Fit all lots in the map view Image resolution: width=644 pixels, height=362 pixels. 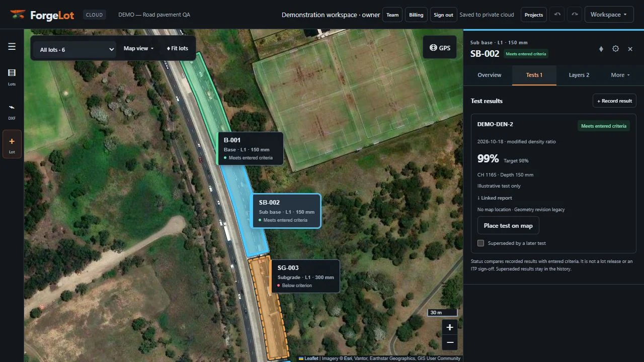[177, 48]
